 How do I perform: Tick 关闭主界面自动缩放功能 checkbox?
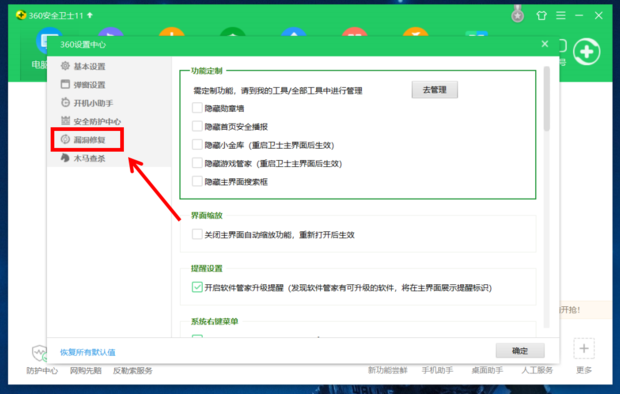click(x=197, y=234)
